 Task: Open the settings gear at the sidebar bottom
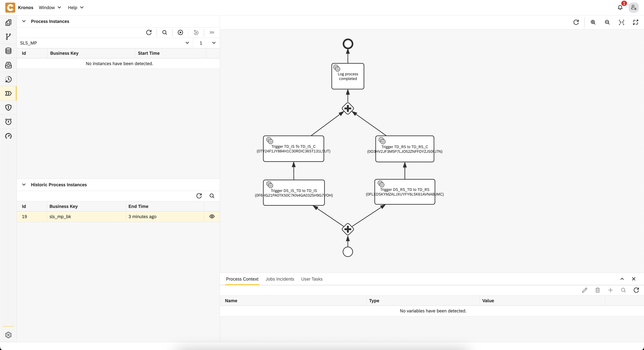8,335
